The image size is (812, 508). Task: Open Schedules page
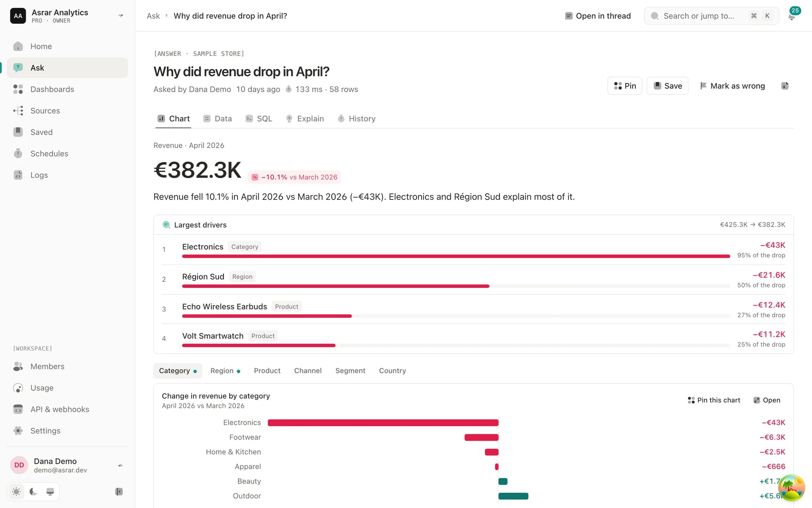coord(67,153)
